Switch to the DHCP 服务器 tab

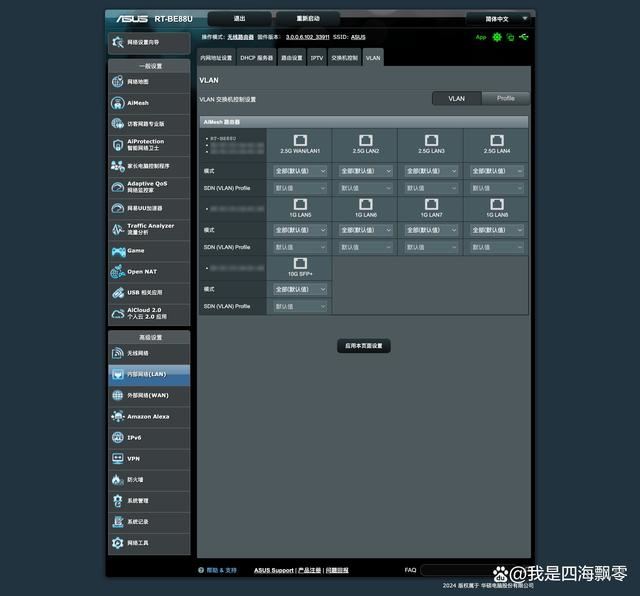(256, 58)
